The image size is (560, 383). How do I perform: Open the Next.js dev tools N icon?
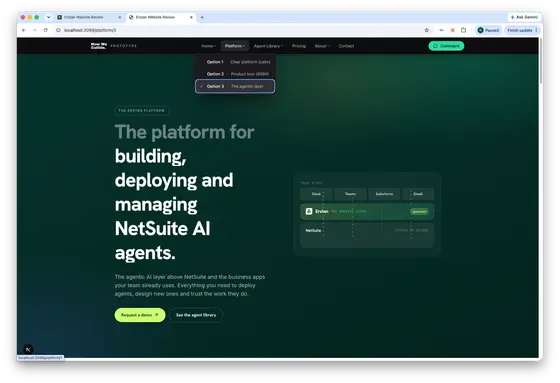pos(28,349)
